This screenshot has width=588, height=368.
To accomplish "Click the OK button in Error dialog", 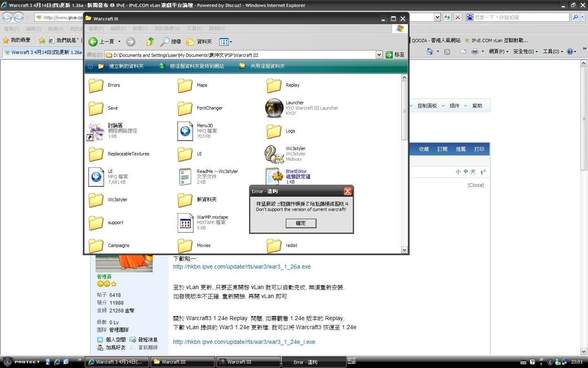I will click(301, 223).
